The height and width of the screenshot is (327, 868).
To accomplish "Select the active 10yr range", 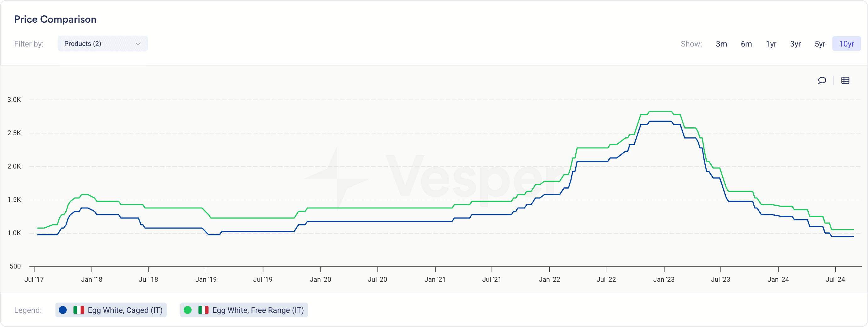I will click(x=846, y=44).
